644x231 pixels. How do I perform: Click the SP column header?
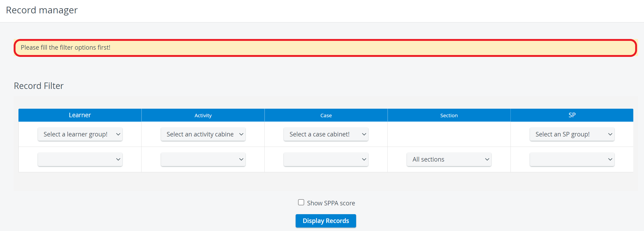pos(572,115)
